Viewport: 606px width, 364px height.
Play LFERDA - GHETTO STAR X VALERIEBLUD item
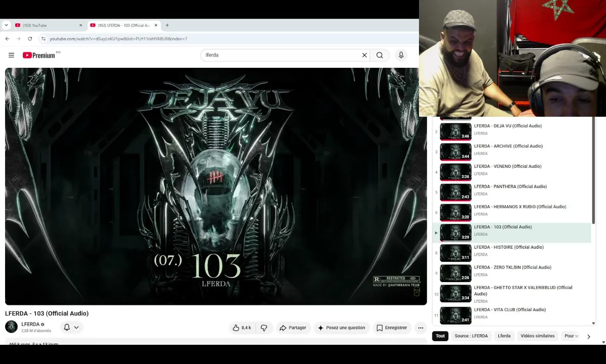coord(512,294)
